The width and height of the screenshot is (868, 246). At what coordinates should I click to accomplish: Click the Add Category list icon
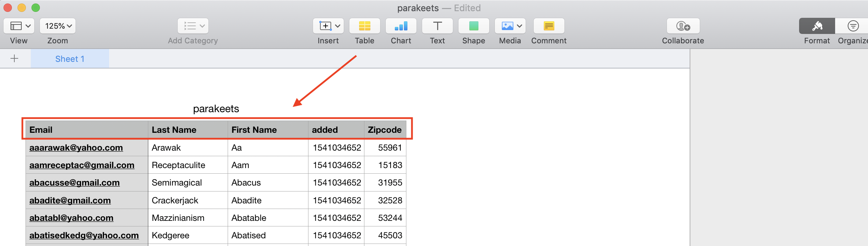[x=193, y=26]
